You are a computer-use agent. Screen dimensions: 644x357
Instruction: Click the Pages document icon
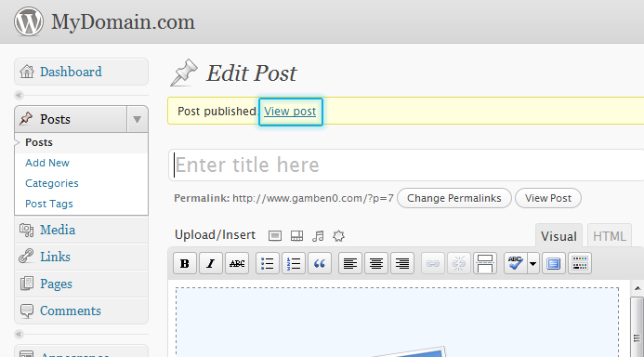click(x=27, y=284)
